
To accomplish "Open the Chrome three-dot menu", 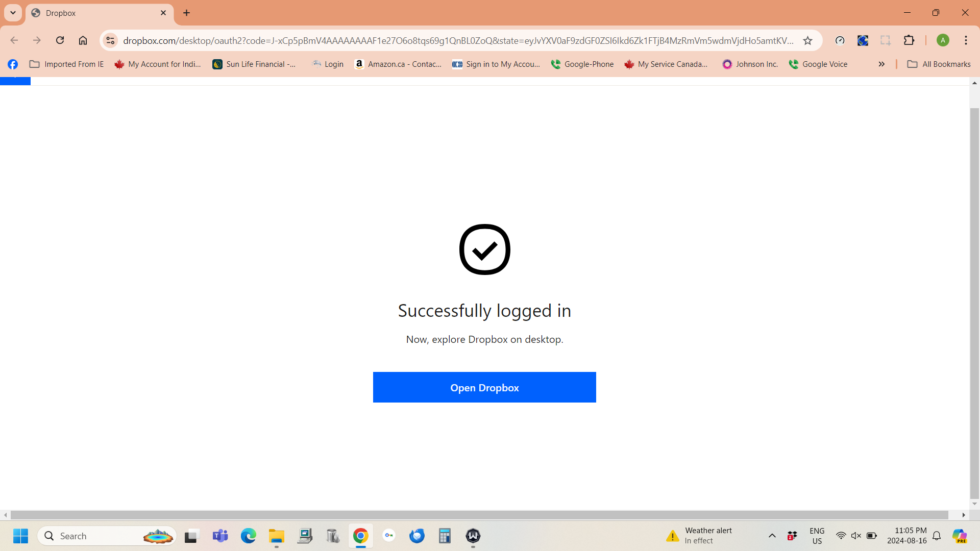I will 966,40.
